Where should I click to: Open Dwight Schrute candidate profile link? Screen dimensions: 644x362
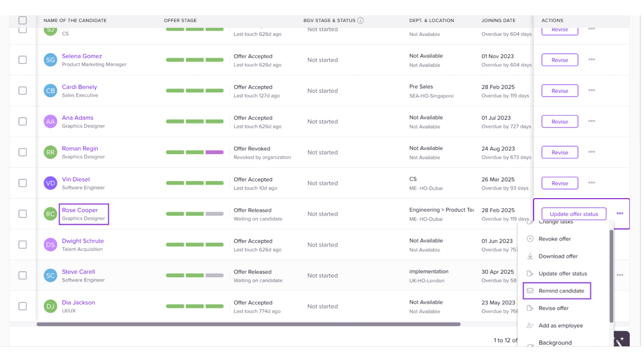(83, 241)
